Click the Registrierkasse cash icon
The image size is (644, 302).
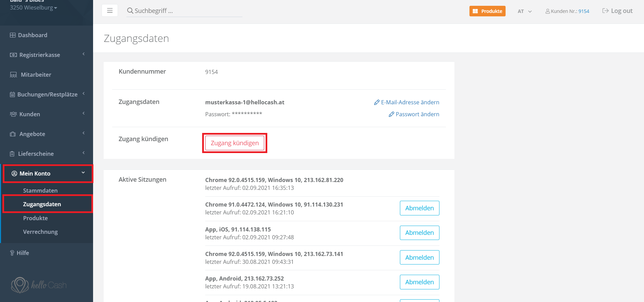tap(13, 55)
